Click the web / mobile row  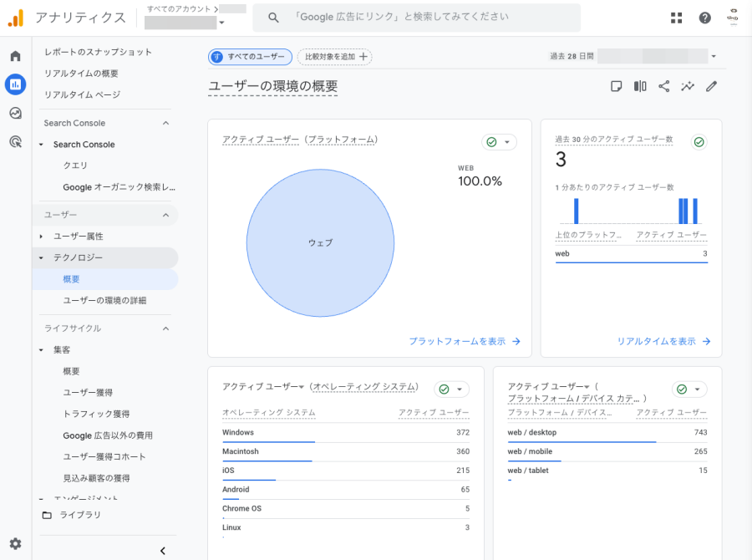(607, 451)
